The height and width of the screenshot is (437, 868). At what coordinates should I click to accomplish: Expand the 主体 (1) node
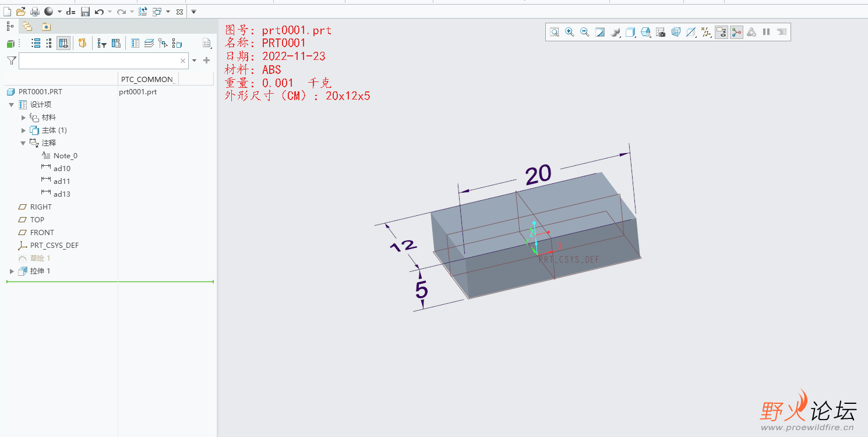pyautogui.click(x=23, y=130)
